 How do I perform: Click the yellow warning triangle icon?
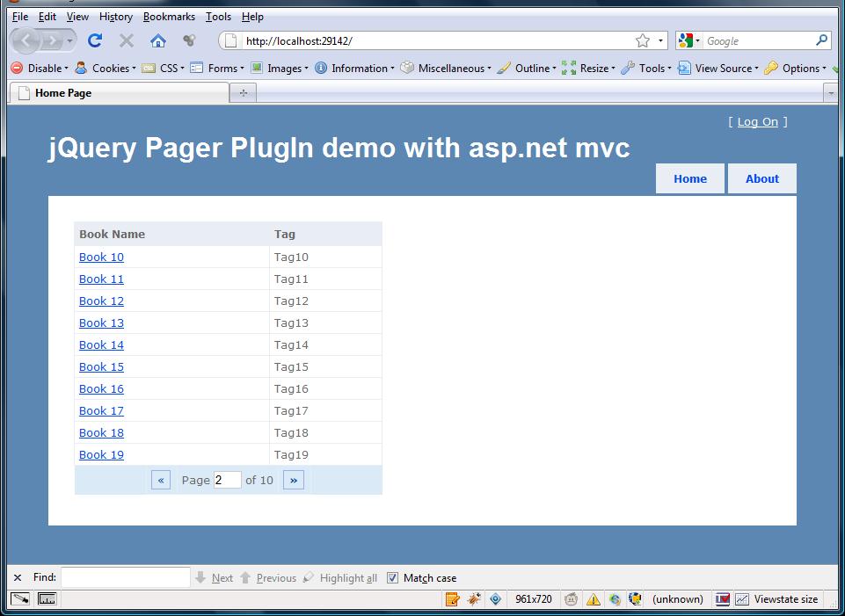click(x=593, y=598)
